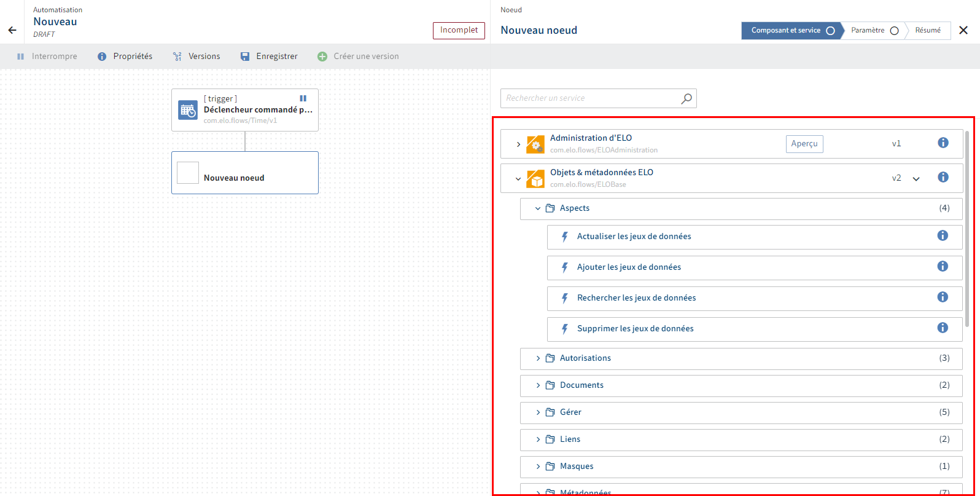This screenshot has height=496, width=980.
Task: Close the Nouveau noeud panel with X
Action: click(x=963, y=30)
